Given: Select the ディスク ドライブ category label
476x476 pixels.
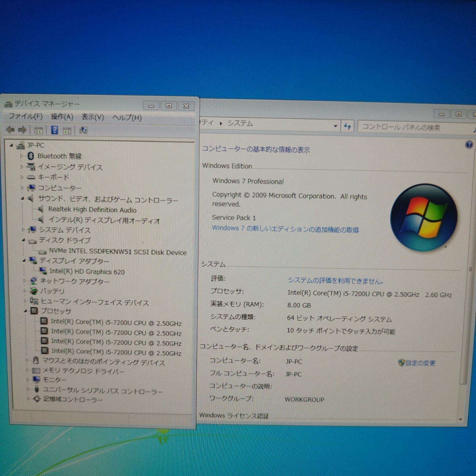Looking at the screenshot, I should (65, 240).
